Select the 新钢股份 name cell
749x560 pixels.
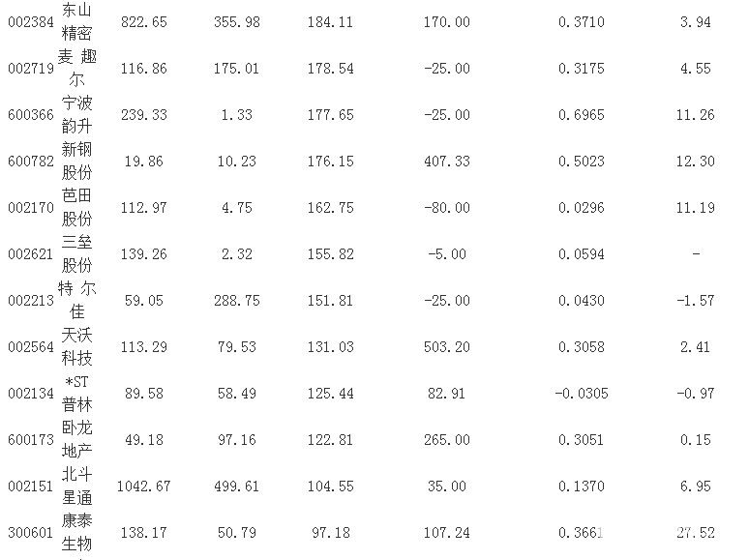[77, 161]
